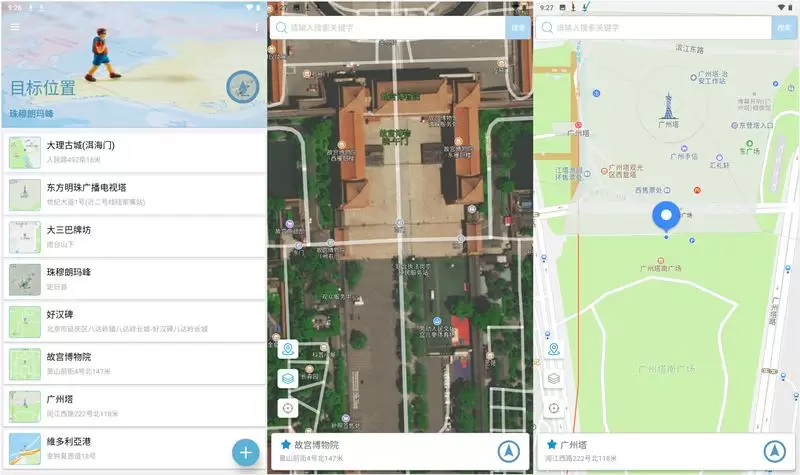Viewport: 800px width, 475px height.
Task: Open the 故宫博物院 bottom info card
Action: click(x=400, y=452)
